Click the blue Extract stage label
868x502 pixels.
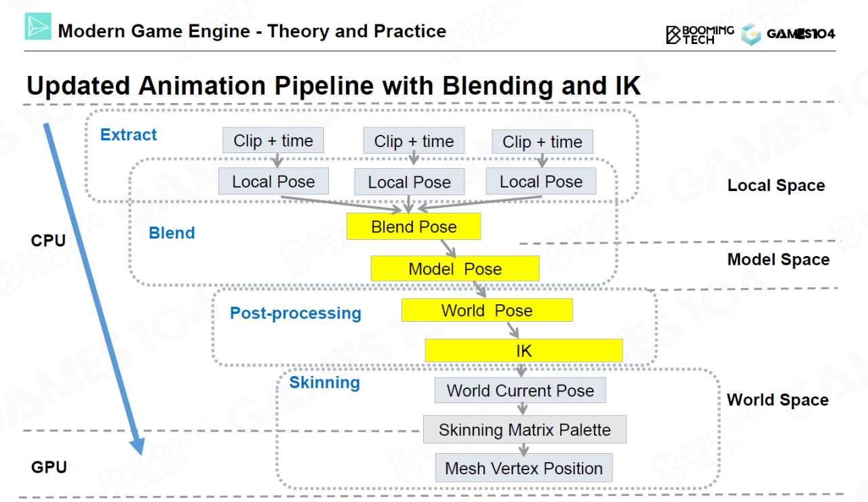128,135
